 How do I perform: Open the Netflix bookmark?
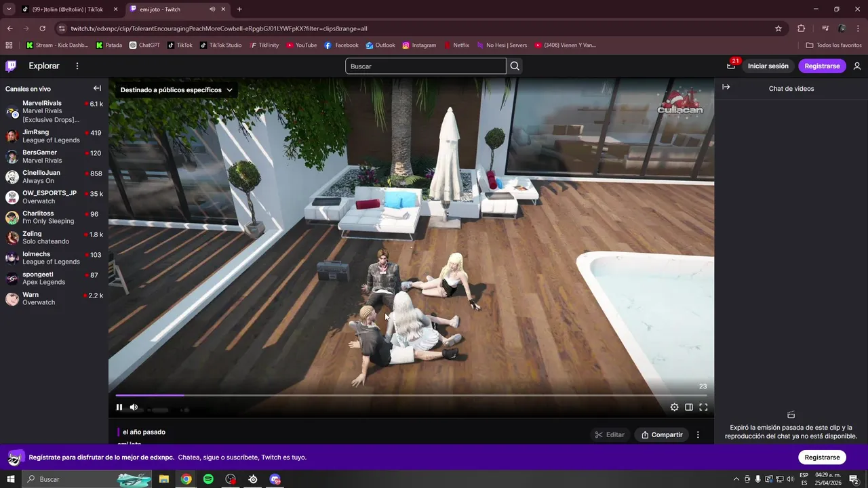point(456,45)
